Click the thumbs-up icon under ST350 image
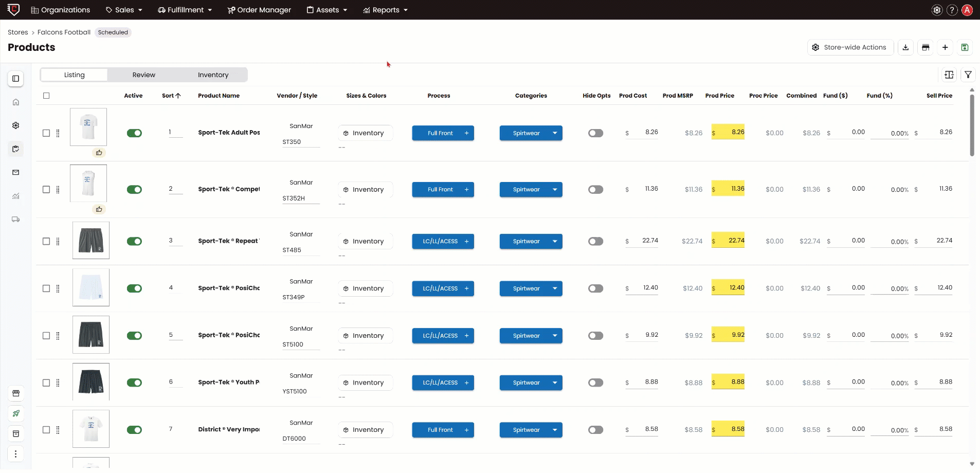The image size is (980, 473). click(99, 153)
